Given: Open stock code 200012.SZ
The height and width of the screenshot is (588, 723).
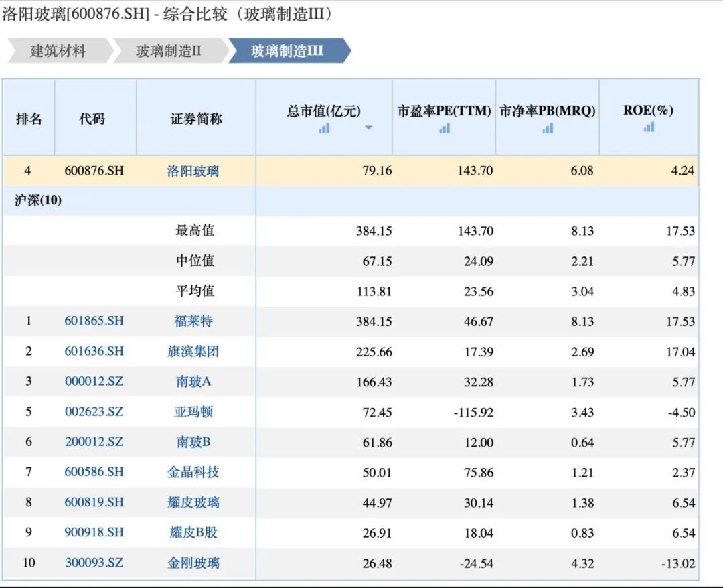Looking at the screenshot, I should (94, 442).
